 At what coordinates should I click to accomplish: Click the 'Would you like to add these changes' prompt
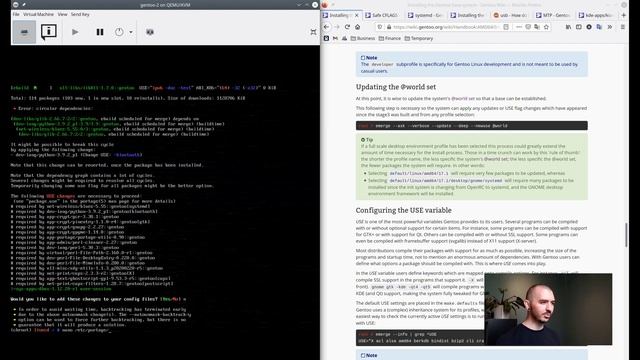pos(98,299)
